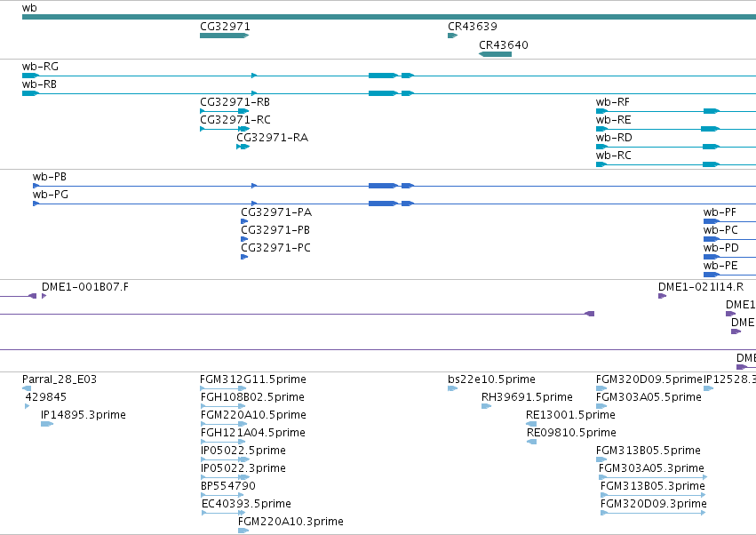
Task: Open transcript CG32971-RC label
Action: point(235,120)
